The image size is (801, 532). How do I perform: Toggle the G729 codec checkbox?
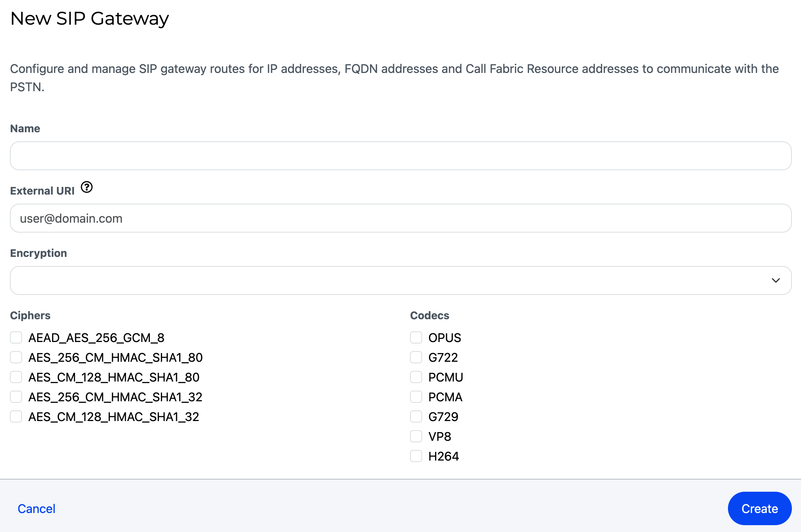click(x=416, y=416)
